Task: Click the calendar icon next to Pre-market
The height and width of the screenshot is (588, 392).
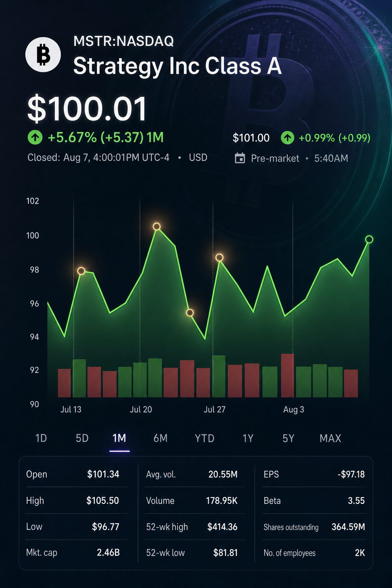Action: (240, 158)
